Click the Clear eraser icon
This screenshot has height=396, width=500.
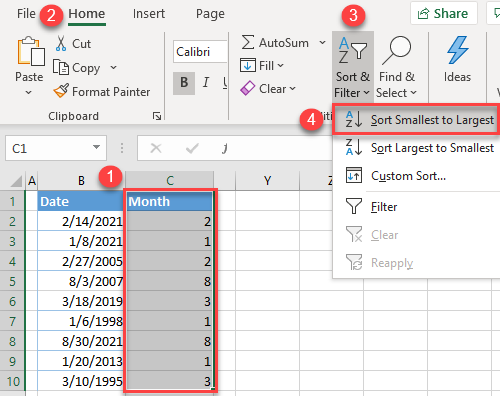pyautogui.click(x=248, y=88)
